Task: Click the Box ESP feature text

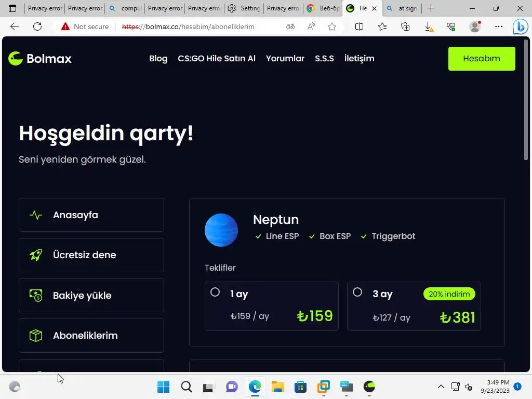Action: click(x=335, y=236)
